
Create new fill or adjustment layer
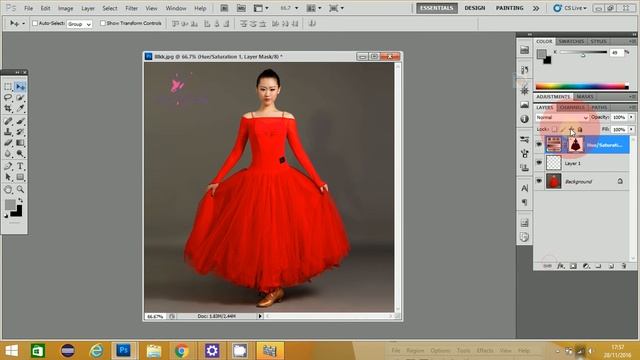586,266
